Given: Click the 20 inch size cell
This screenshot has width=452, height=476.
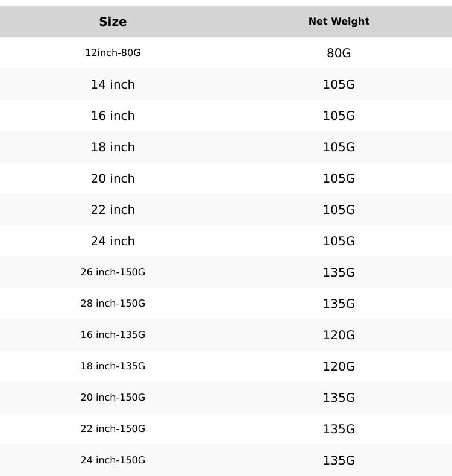Looking at the screenshot, I should point(113,178).
